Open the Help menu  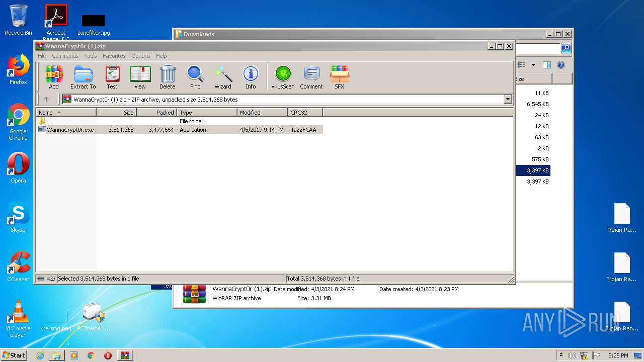coord(162,56)
